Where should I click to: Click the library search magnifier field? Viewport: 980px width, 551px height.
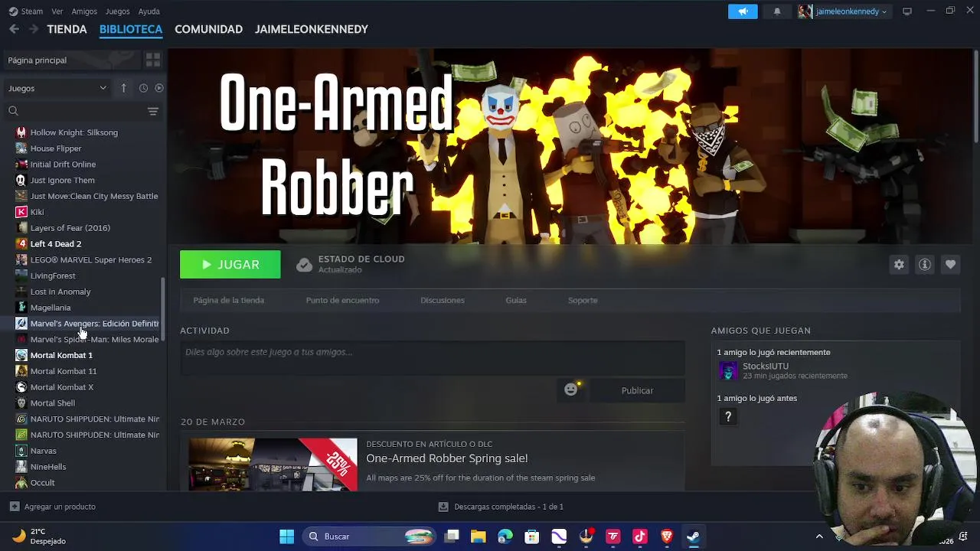pyautogui.click(x=73, y=112)
